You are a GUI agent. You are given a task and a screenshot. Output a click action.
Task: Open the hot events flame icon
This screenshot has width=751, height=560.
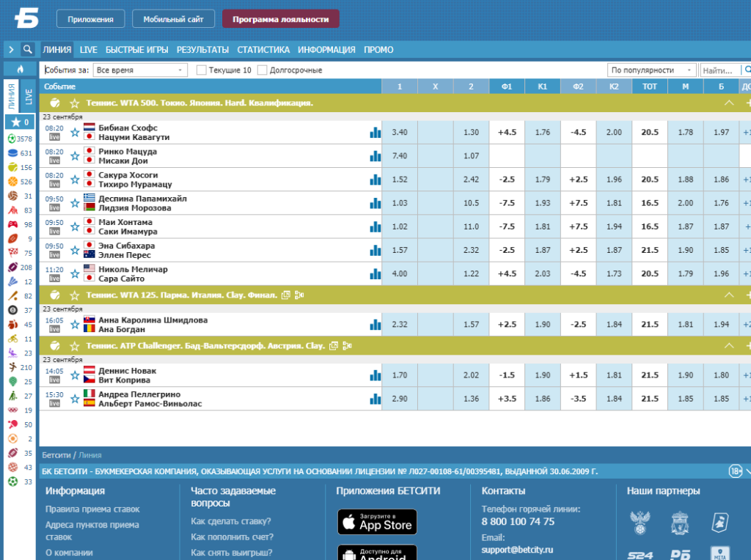pyautogui.click(x=20, y=69)
